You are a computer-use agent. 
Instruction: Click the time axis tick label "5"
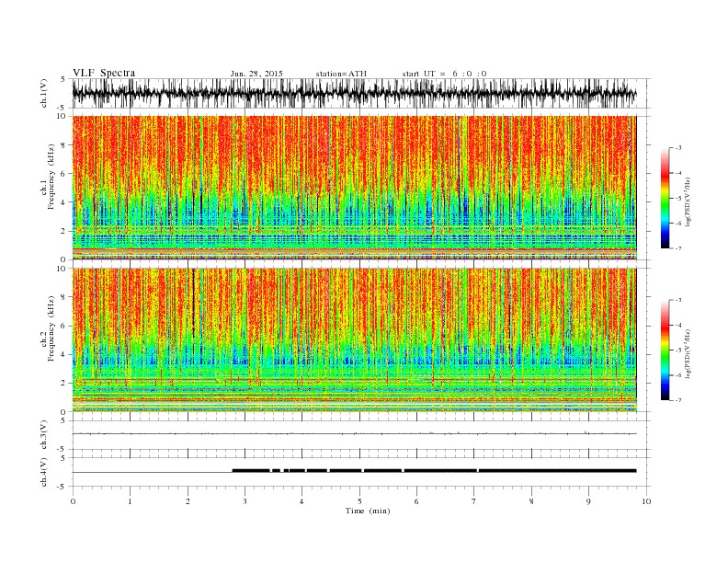click(359, 501)
